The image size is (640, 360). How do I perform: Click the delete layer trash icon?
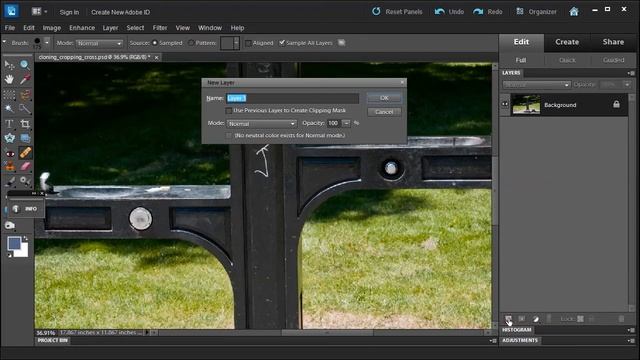pyautogui.click(x=621, y=319)
